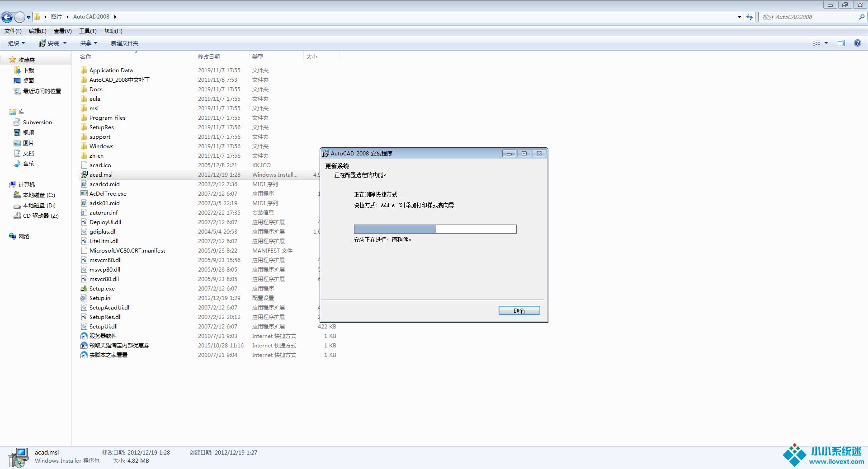Open the Tools (工具) menu
Viewport: 868px width, 469px height.
point(88,31)
